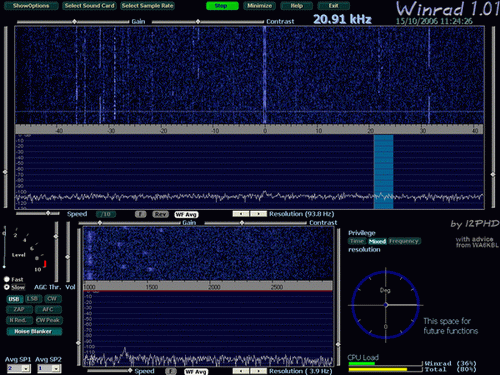Open Select Sample Rate menu
Image resolution: width=500 pixels, height=375 pixels.
coord(147,6)
